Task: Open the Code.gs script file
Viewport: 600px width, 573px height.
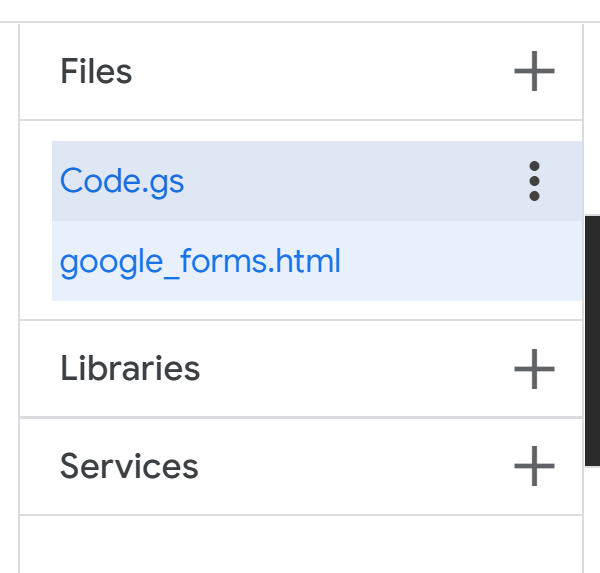Action: [122, 181]
